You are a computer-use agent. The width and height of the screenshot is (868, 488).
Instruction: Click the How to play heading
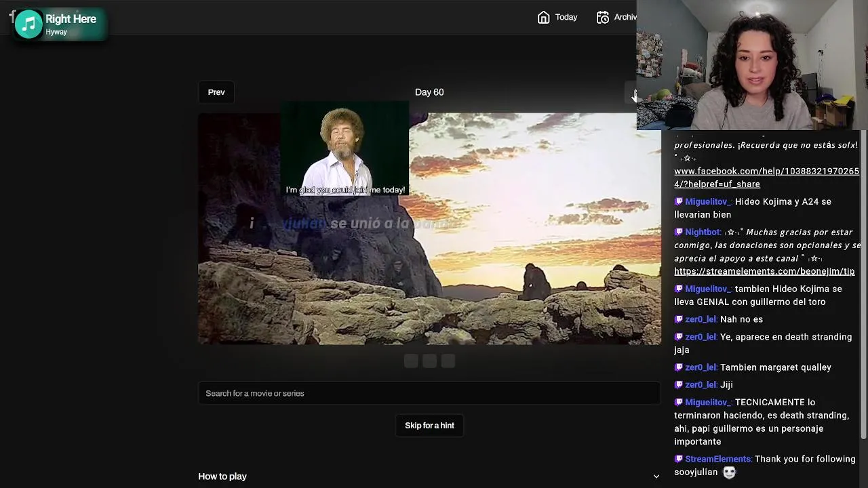point(222,476)
